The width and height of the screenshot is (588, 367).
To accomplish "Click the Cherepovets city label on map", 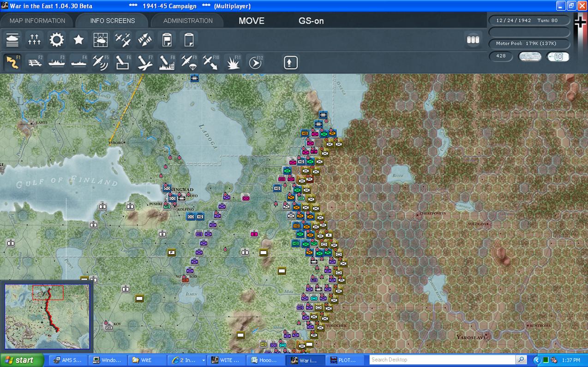I will (x=432, y=214).
